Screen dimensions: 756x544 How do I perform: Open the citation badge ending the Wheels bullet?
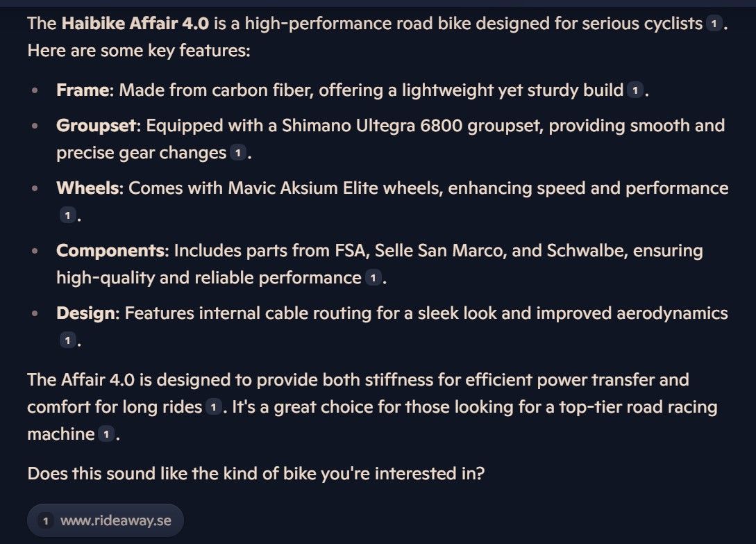tap(67, 216)
